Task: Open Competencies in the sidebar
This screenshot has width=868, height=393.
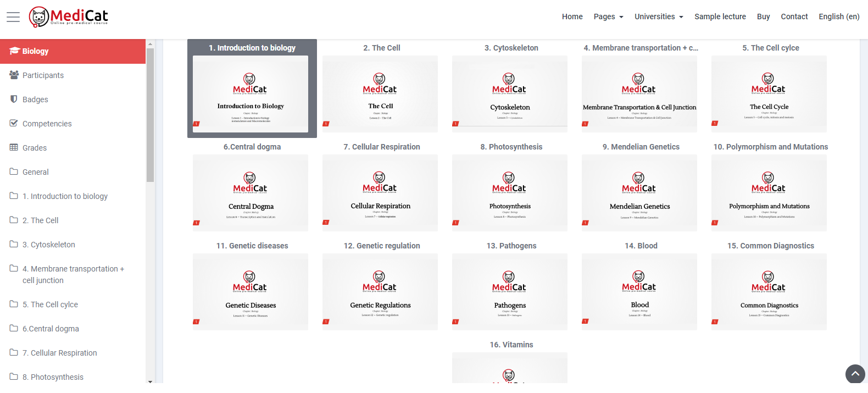Action: click(73, 124)
